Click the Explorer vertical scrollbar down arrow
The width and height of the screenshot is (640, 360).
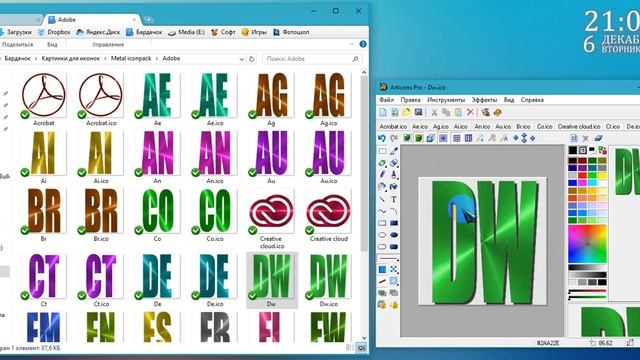364,338
